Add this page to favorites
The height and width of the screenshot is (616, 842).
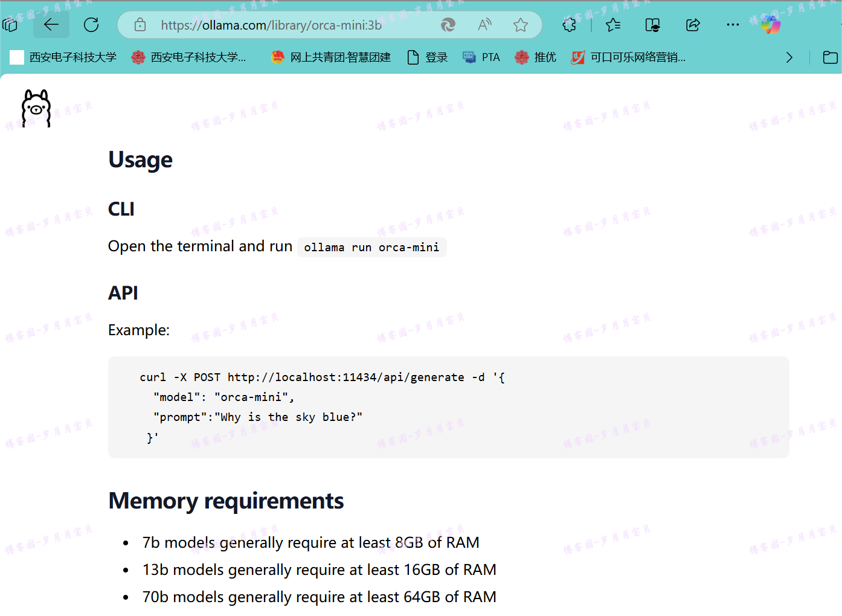(521, 25)
